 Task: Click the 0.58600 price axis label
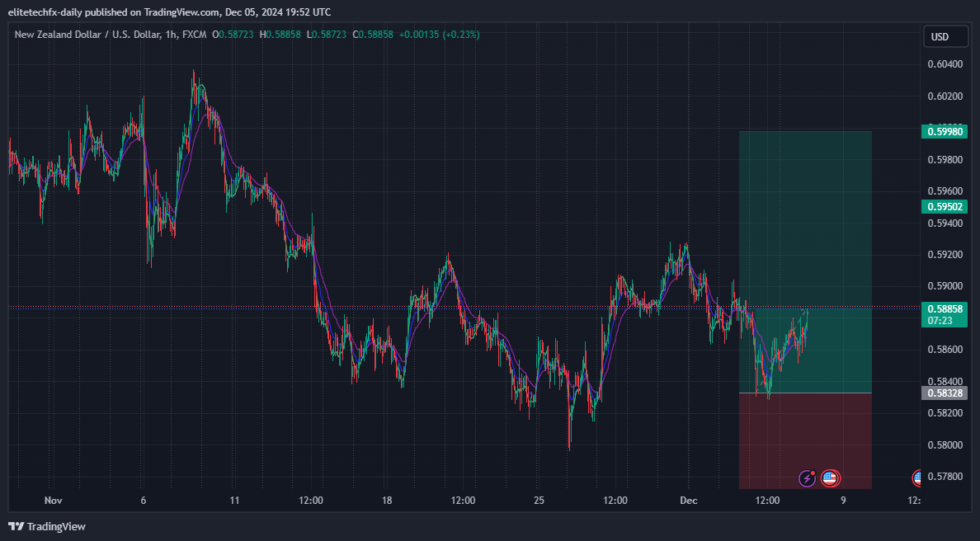pos(945,350)
